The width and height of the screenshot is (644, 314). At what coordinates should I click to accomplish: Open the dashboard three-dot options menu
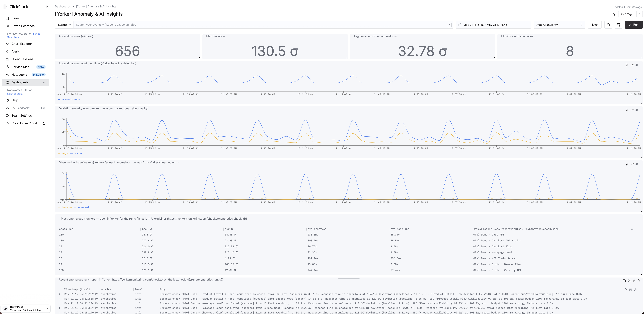tap(639, 14)
